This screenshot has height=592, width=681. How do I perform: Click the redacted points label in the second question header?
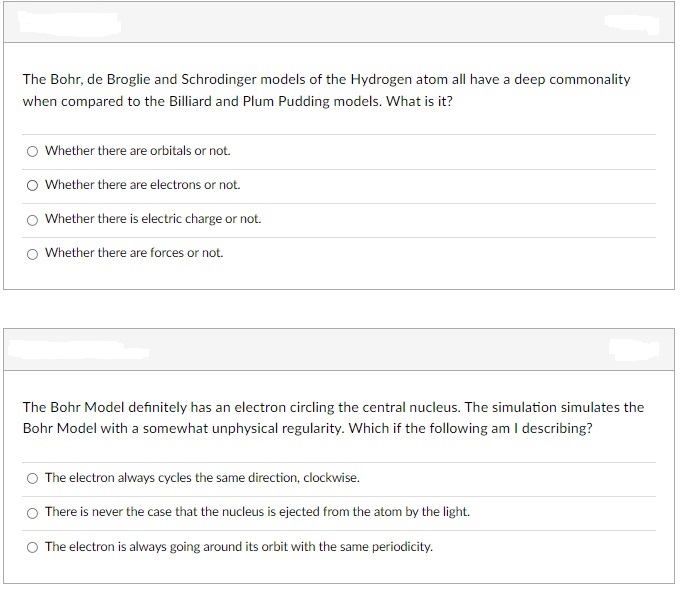(x=634, y=350)
